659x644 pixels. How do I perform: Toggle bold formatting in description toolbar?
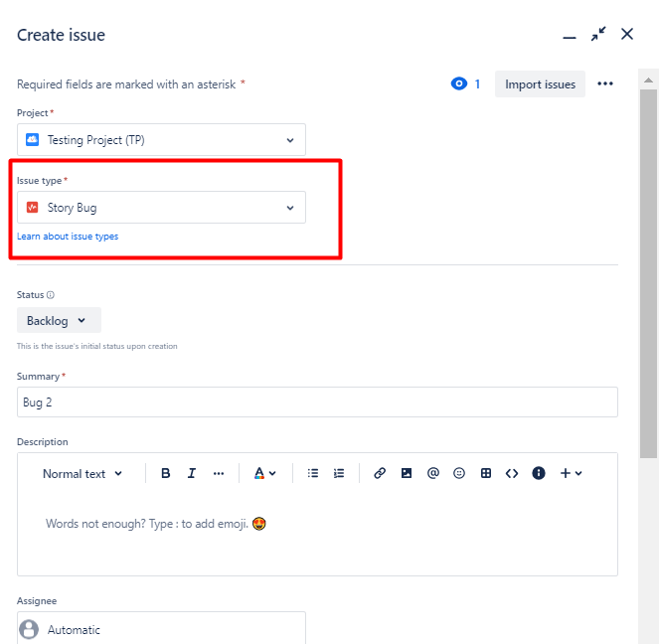[166, 473]
